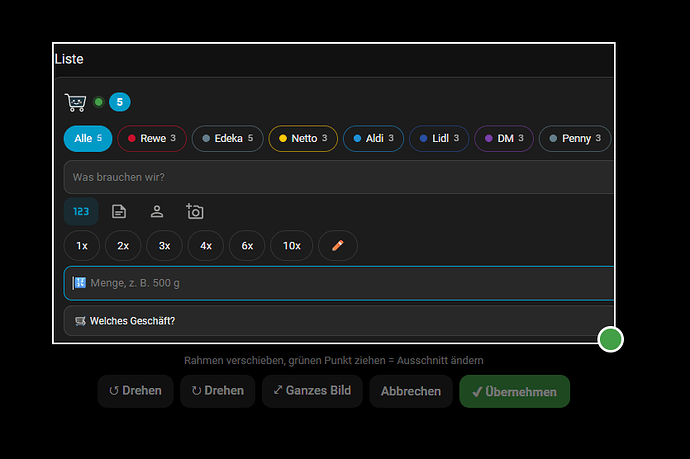The width and height of the screenshot is (690, 459).
Task: Filter list by Edeka
Action: 228,138
